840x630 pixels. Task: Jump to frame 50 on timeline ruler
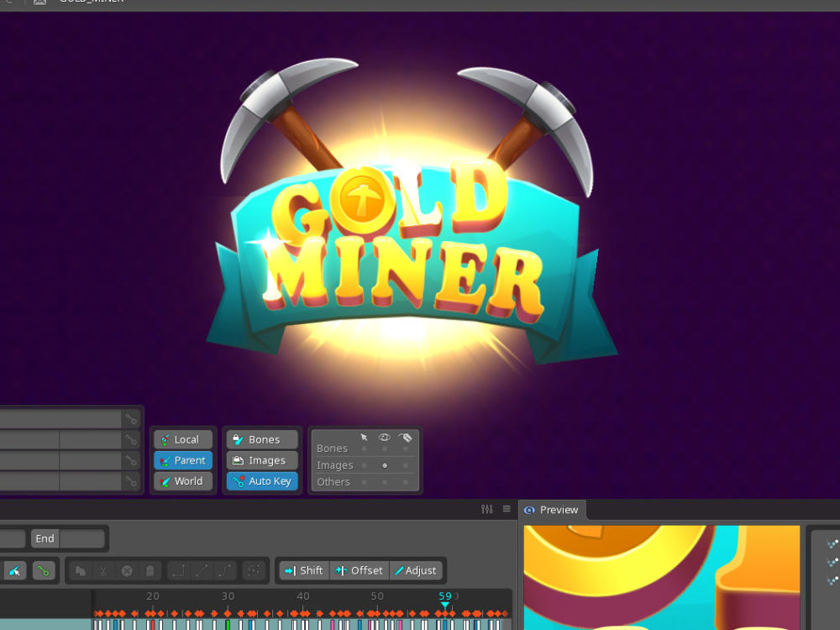tap(377, 596)
